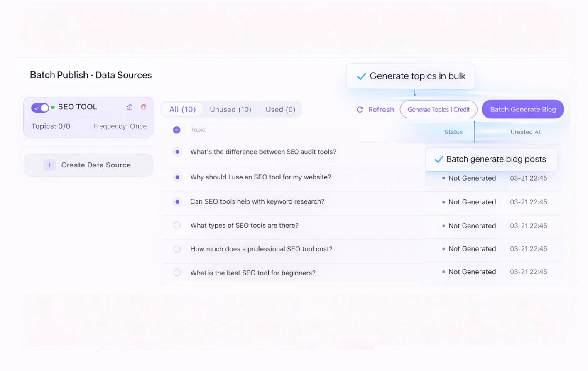Switch to the All (10) tab

(182, 109)
